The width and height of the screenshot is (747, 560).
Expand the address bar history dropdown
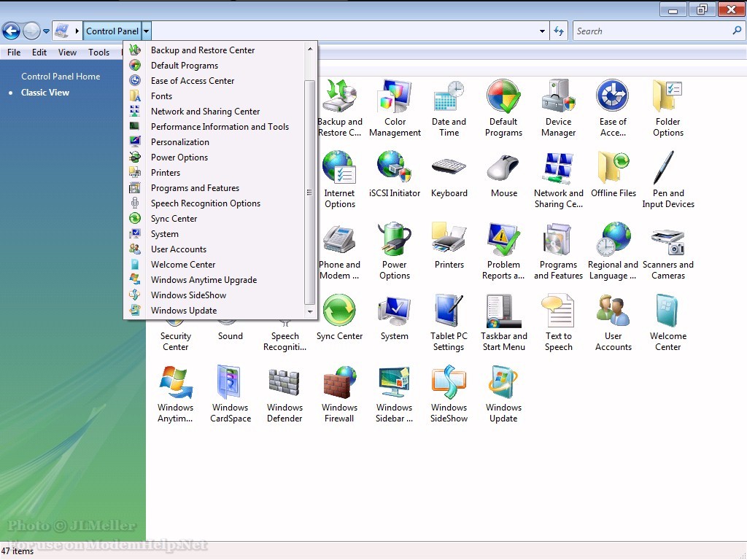(542, 31)
